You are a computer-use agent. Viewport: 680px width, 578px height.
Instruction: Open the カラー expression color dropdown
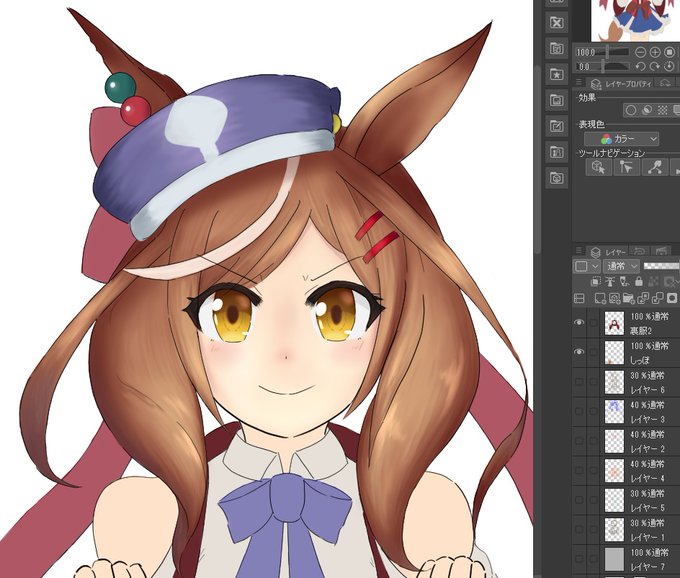point(621,139)
